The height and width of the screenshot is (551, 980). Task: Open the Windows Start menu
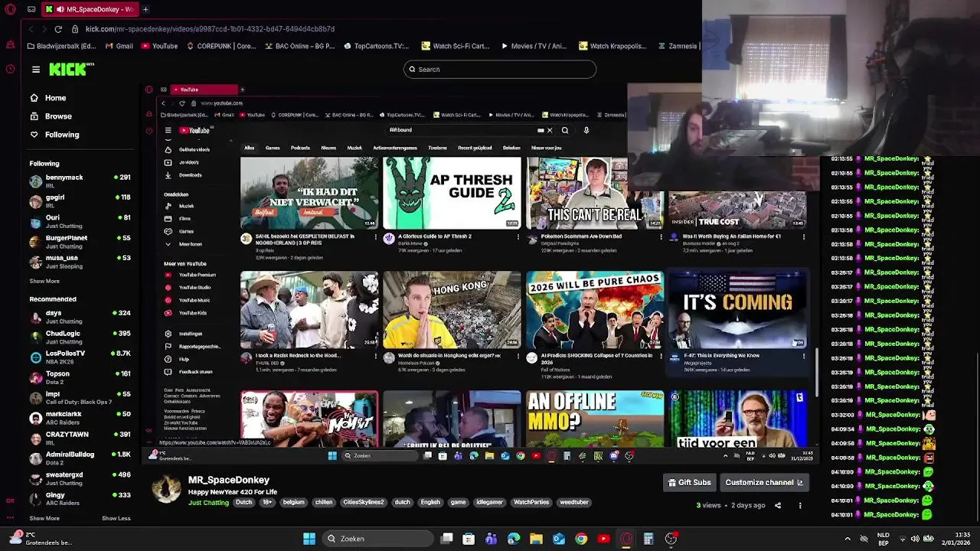tap(309, 539)
